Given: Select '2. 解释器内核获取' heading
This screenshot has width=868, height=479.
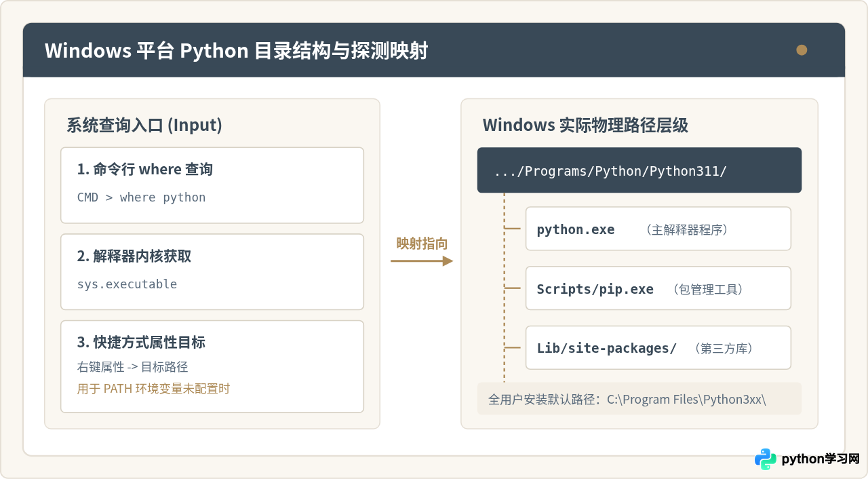Looking at the screenshot, I should click(134, 256).
